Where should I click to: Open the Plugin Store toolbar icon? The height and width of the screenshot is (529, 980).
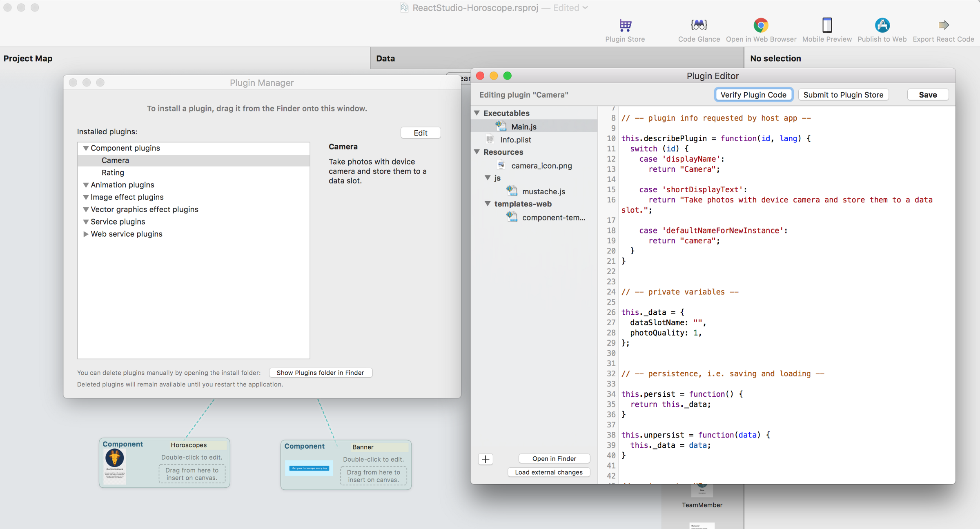pyautogui.click(x=625, y=25)
